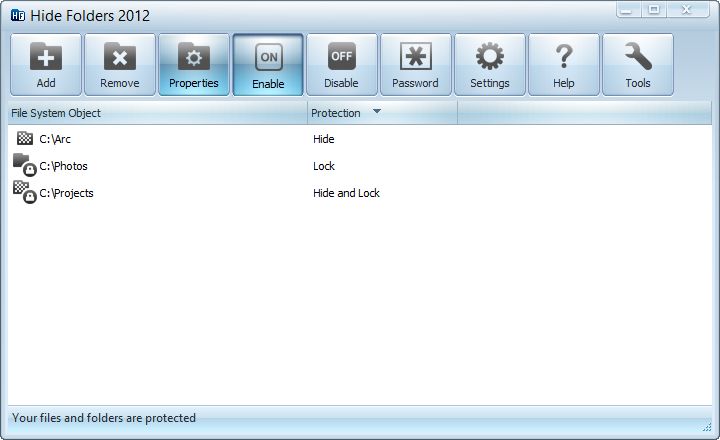This screenshot has height=440, width=720.
Task: Click the Add folder toolbar button
Action: (46, 65)
